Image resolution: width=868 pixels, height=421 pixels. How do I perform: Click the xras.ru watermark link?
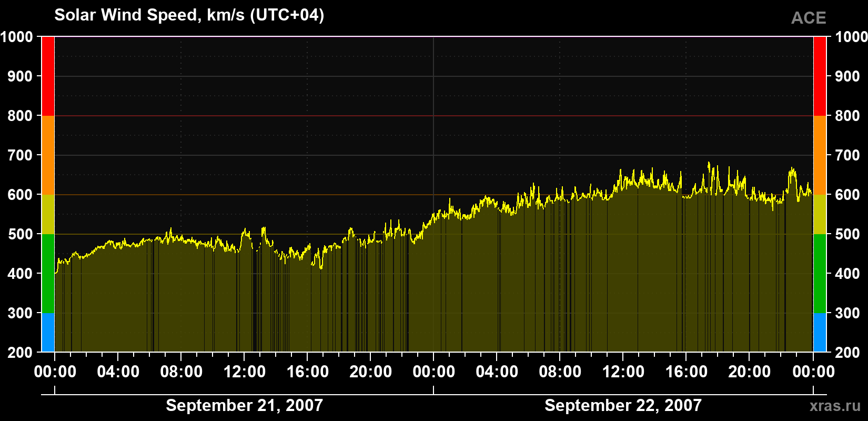point(835,406)
